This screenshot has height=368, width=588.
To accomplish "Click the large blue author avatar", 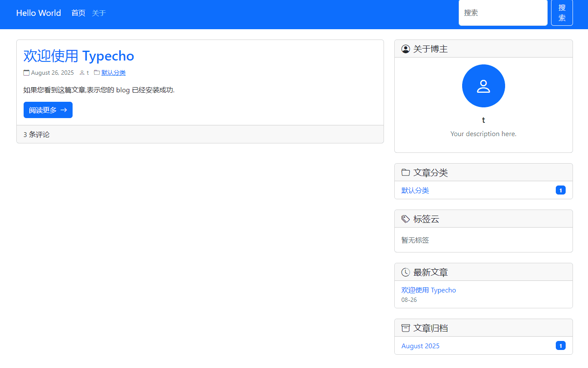I will pos(483,86).
